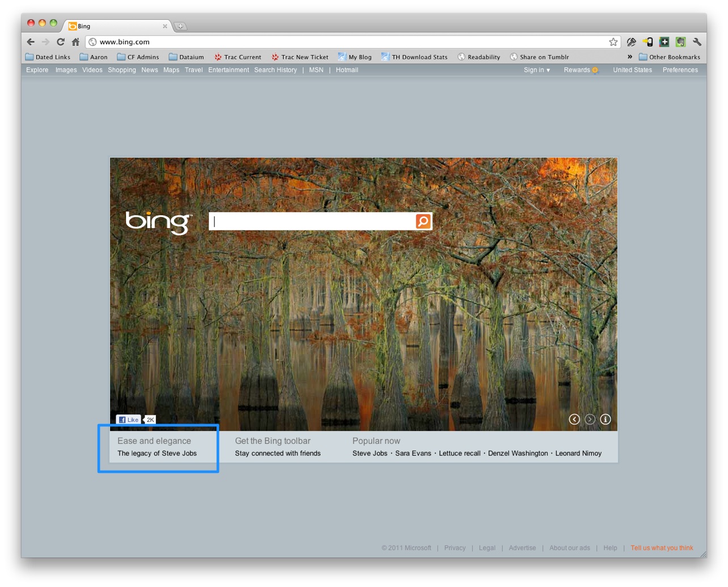Go to MSN from the top bar

point(317,70)
